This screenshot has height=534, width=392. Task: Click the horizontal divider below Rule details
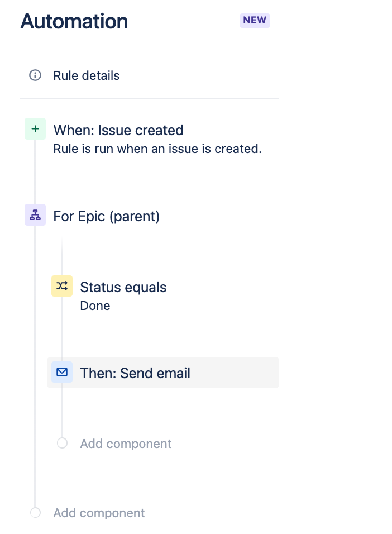150,99
